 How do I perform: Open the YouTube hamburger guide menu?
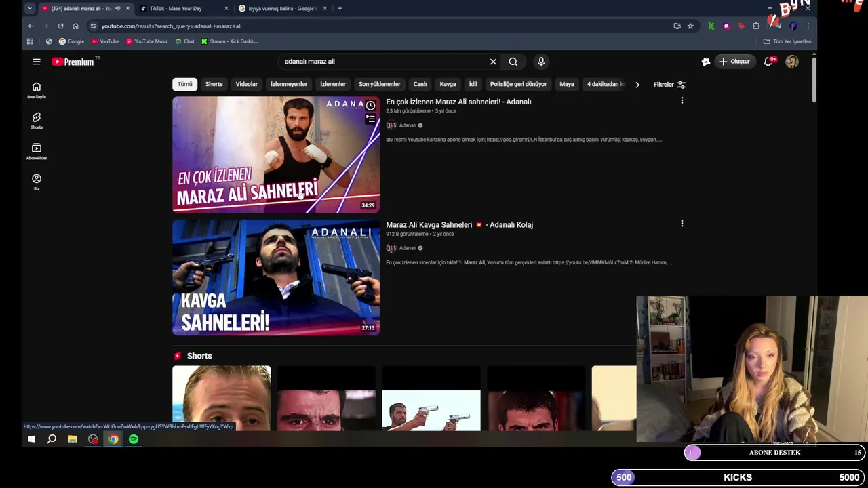[x=37, y=62]
